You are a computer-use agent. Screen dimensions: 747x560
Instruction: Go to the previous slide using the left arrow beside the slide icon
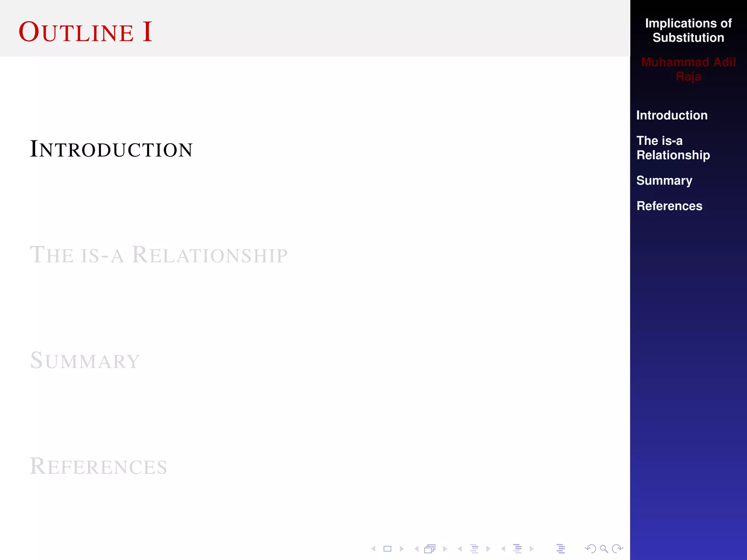[373, 549]
